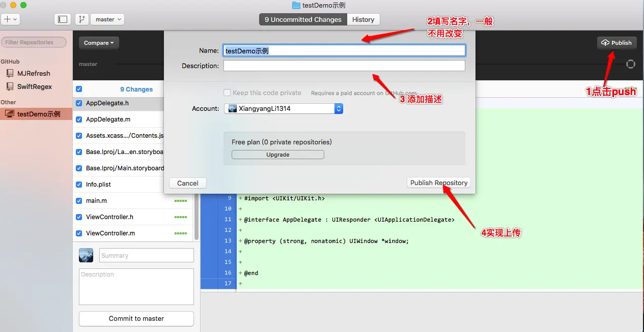Open the Account XiangyangLi1314 dropdown
This screenshot has width=644, height=332.
(284, 108)
